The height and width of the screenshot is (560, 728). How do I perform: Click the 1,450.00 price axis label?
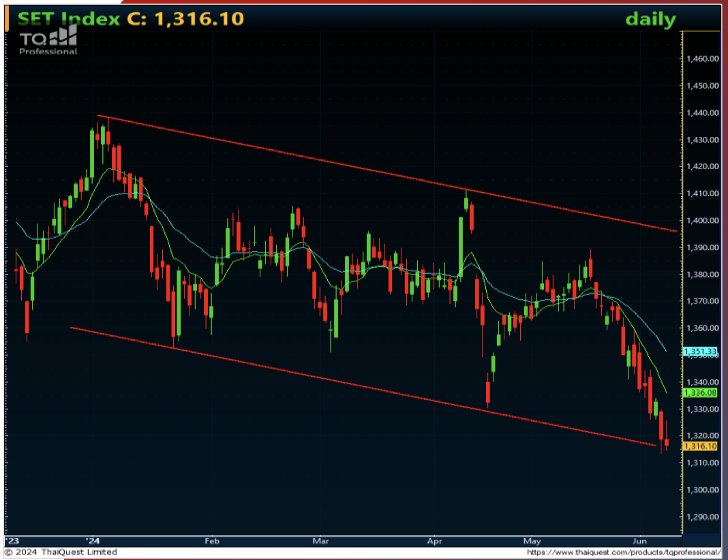[x=703, y=86]
